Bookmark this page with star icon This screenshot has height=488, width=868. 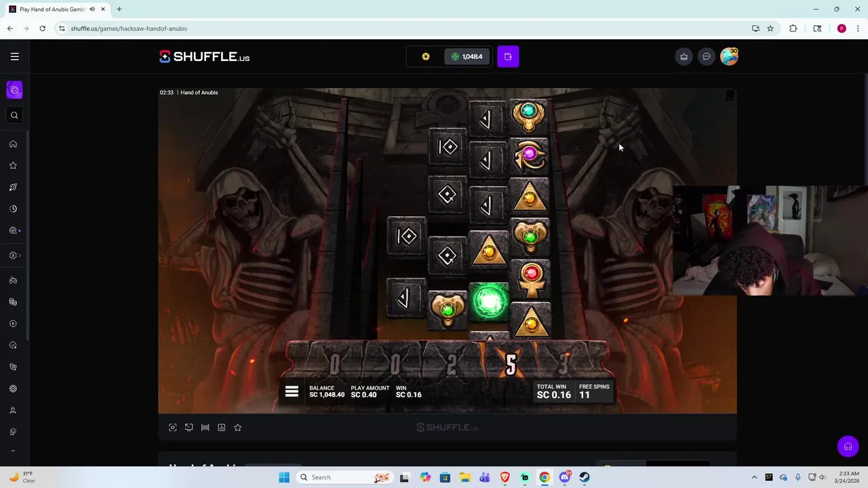[770, 28]
